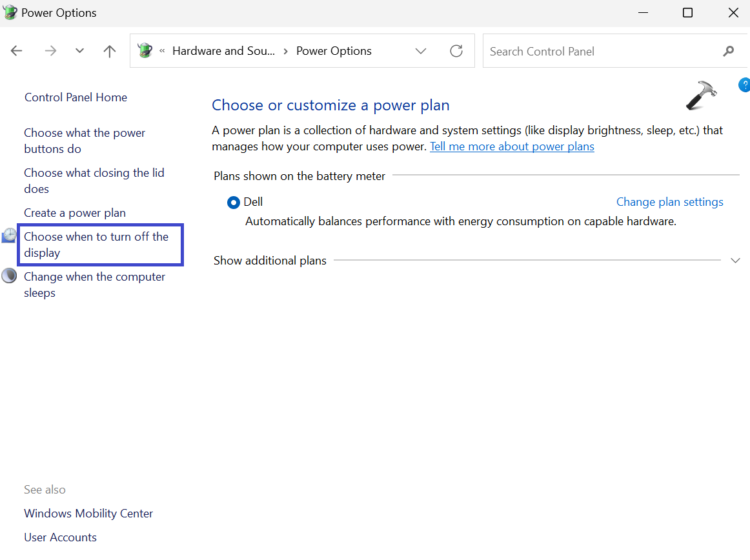Click in the Search Control Panel field

click(x=600, y=51)
